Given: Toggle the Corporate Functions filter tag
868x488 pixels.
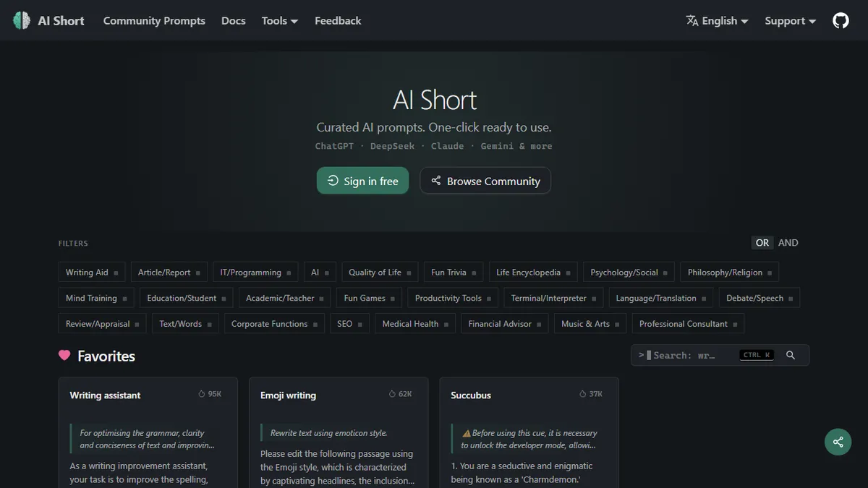Looking at the screenshot, I should tap(274, 324).
